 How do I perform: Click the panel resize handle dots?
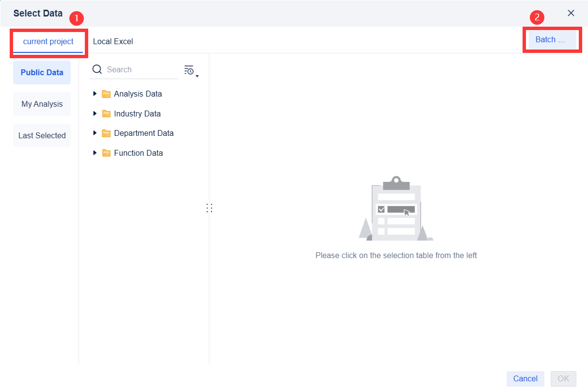[x=209, y=208]
